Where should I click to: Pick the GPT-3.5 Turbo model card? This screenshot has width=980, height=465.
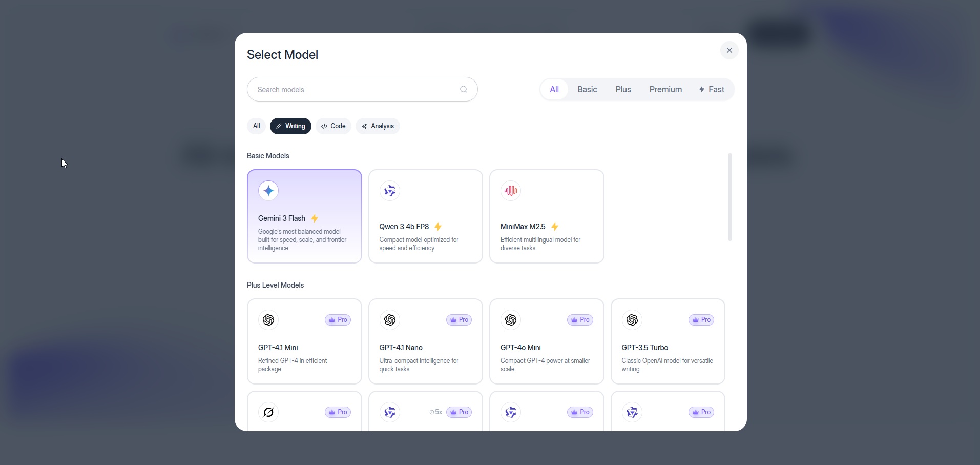coord(668,341)
